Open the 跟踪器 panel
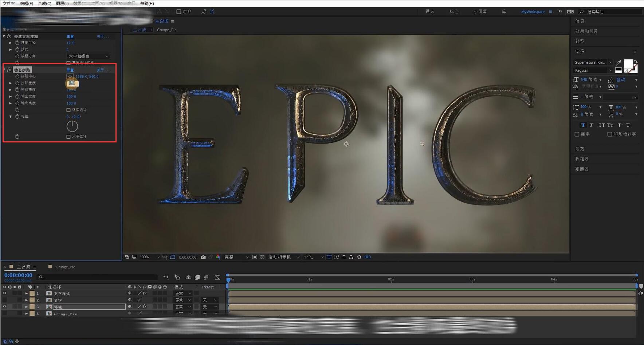Screen dimensions: 644x345 point(582,169)
